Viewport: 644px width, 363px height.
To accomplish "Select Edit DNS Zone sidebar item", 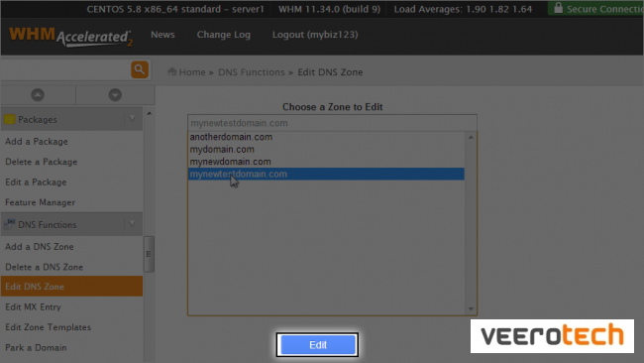I will coord(72,286).
